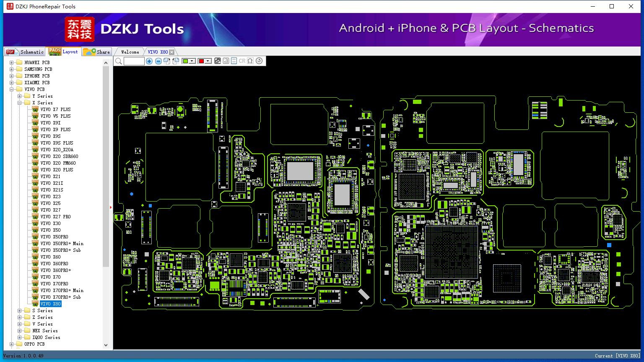This screenshot has height=362, width=644.
Task: Click the VIVO X25 layout file icon
Action: (35, 203)
